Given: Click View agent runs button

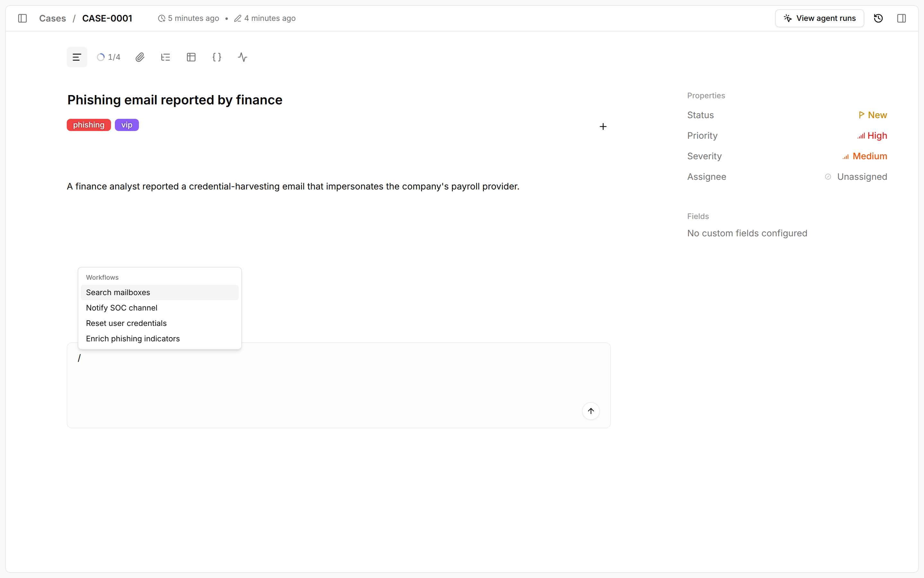Looking at the screenshot, I should [819, 18].
